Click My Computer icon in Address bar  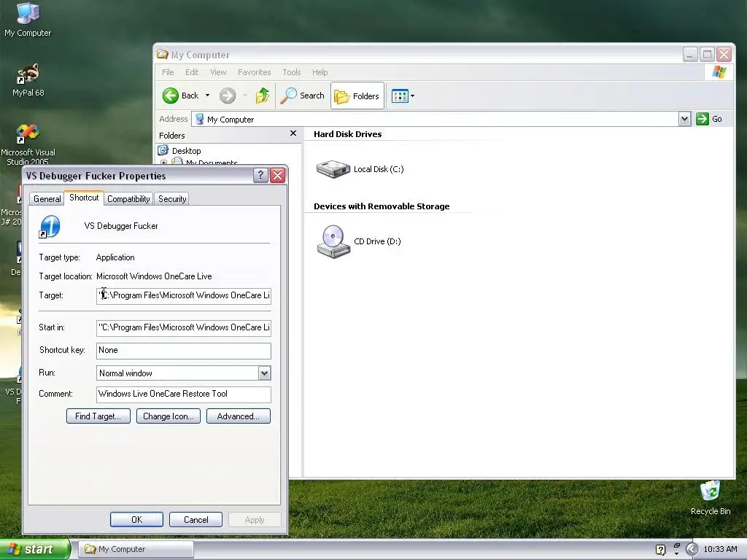click(200, 119)
